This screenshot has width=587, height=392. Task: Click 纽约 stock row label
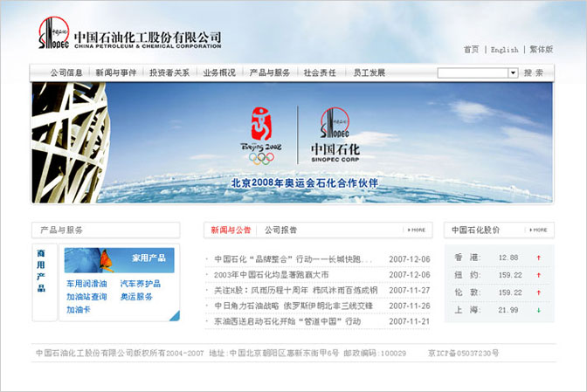pos(467,275)
